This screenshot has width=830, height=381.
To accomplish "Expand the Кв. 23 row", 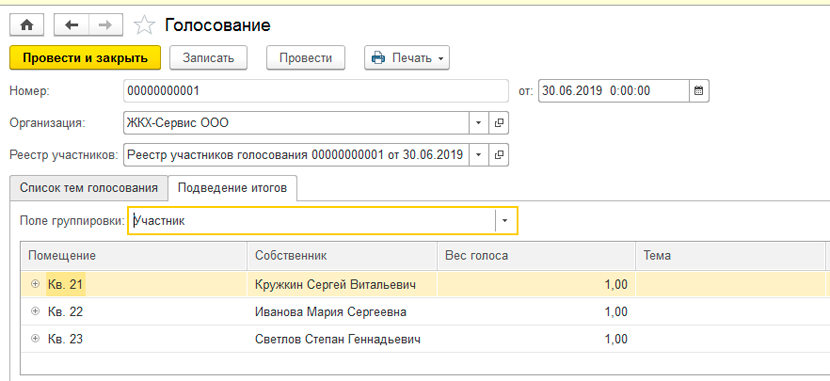I will [36, 339].
